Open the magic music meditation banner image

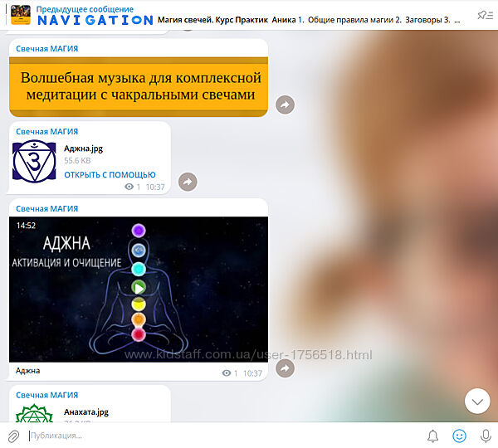click(x=139, y=87)
